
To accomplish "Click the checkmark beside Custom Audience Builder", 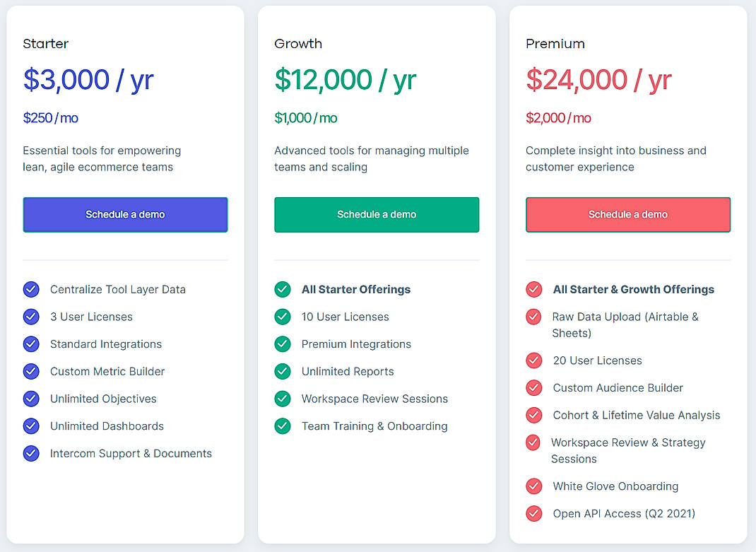I will pyautogui.click(x=533, y=387).
